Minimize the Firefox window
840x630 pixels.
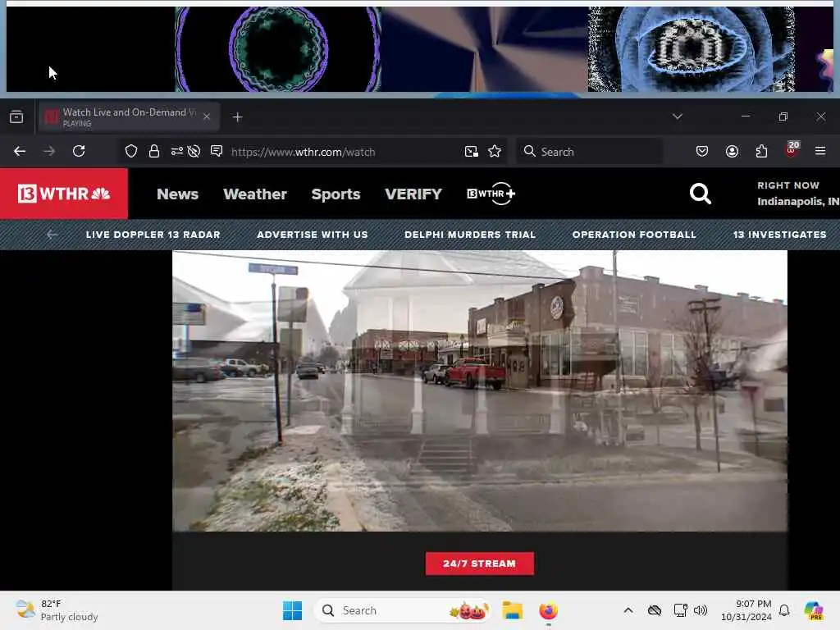coord(746,116)
